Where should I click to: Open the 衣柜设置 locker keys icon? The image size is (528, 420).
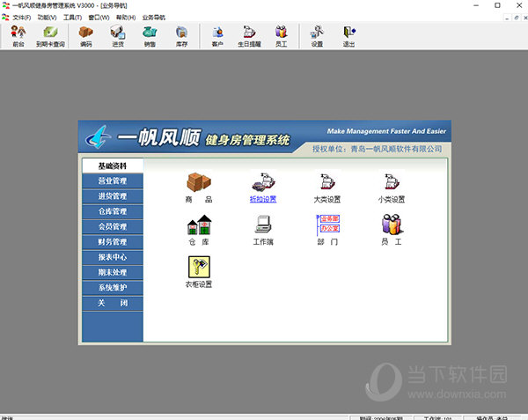point(199,267)
